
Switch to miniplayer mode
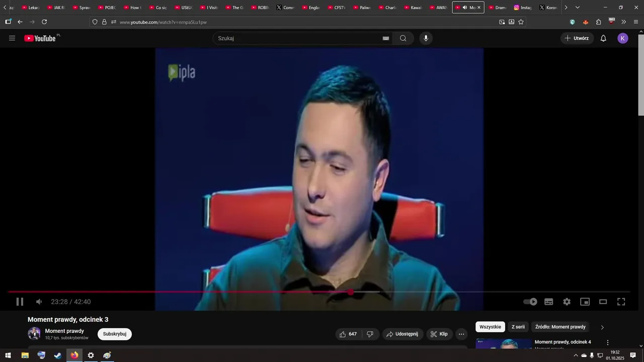pyautogui.click(x=585, y=302)
